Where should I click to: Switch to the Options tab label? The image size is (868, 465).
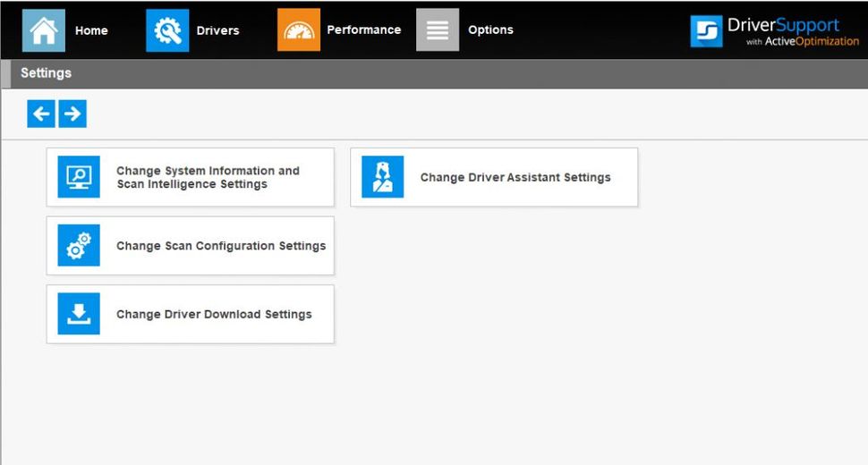(490, 30)
